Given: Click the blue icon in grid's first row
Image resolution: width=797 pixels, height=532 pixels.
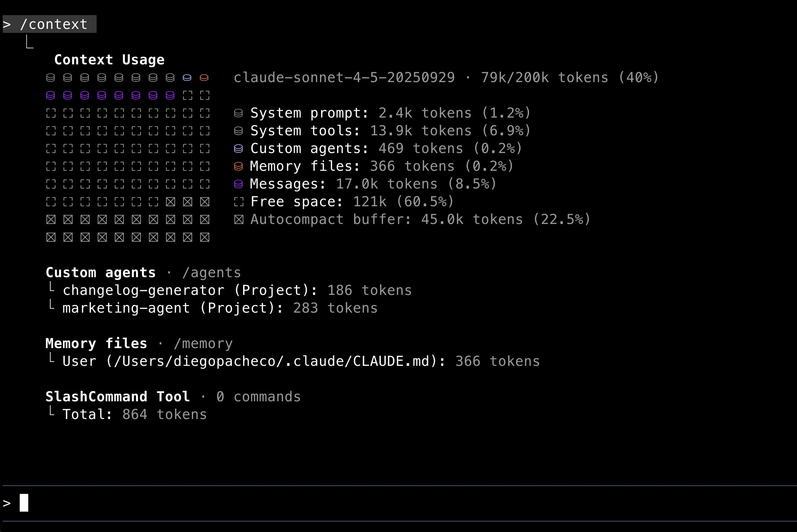Looking at the screenshot, I should coord(187,78).
